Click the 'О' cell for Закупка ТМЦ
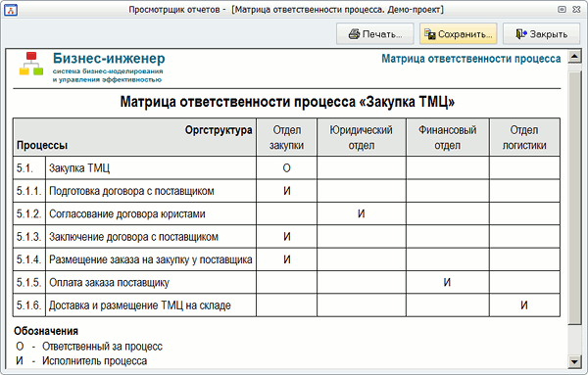 coord(286,168)
